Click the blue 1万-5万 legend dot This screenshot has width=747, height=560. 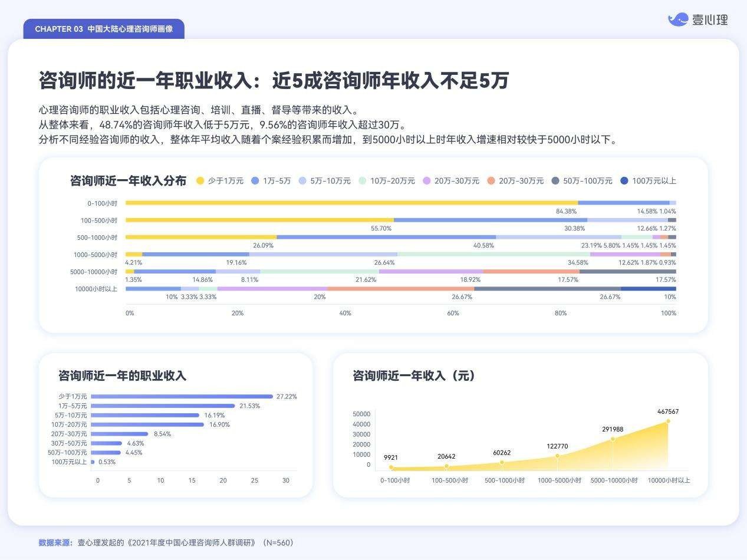[x=255, y=181]
